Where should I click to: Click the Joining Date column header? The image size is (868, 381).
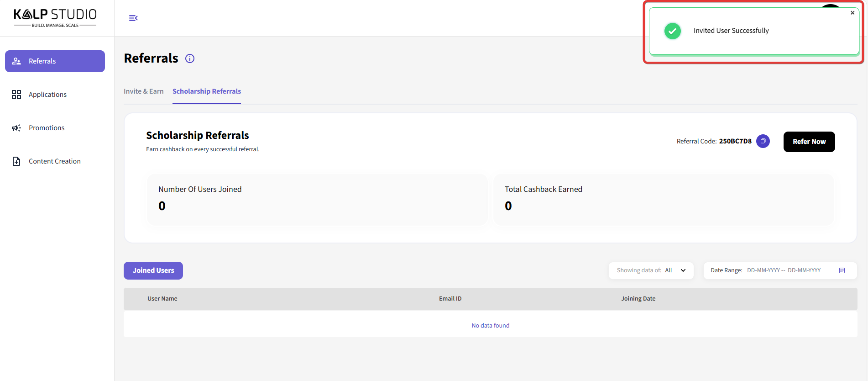point(638,299)
